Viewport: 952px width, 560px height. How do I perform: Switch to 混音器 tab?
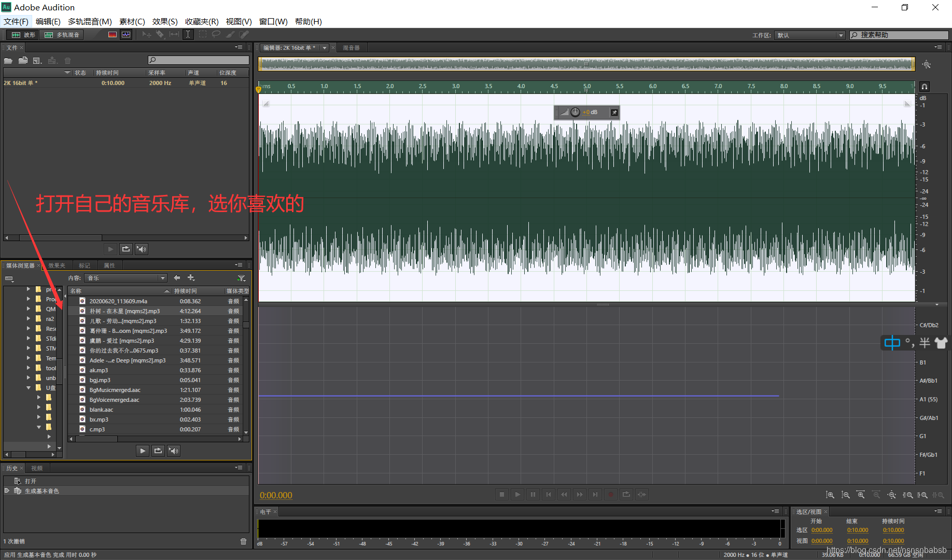pos(351,48)
